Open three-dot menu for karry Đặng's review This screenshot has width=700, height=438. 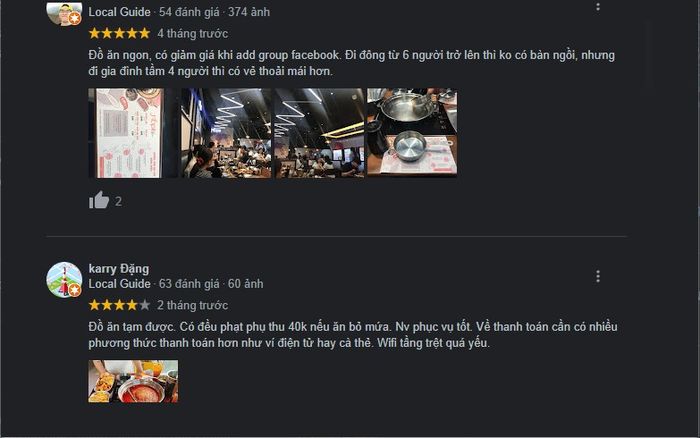click(x=598, y=276)
